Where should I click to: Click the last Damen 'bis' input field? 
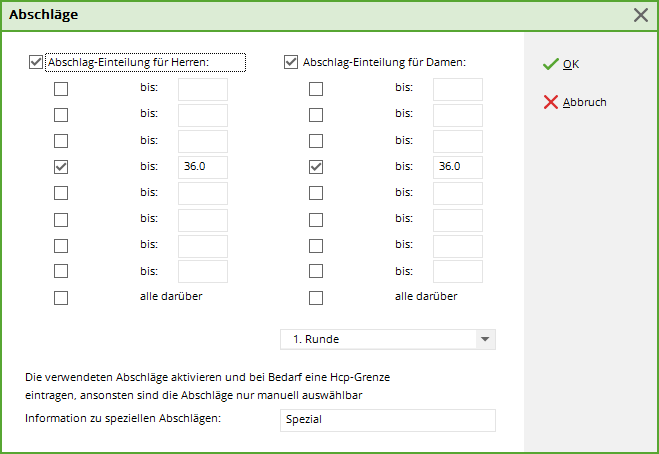pyautogui.click(x=458, y=271)
